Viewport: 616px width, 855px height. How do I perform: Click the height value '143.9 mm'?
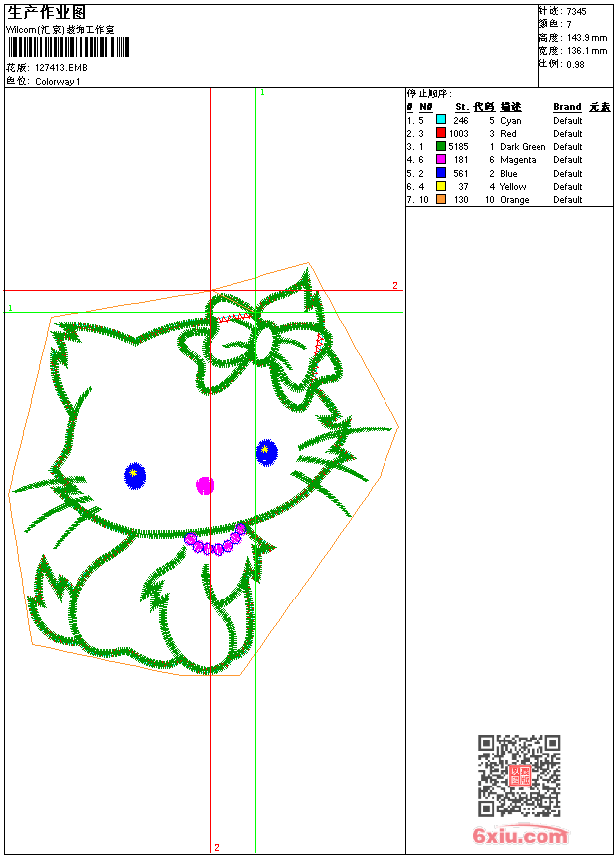point(586,38)
